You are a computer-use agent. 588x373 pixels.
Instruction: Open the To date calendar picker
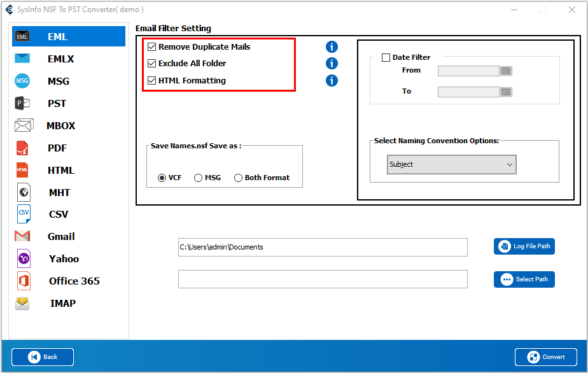point(507,92)
